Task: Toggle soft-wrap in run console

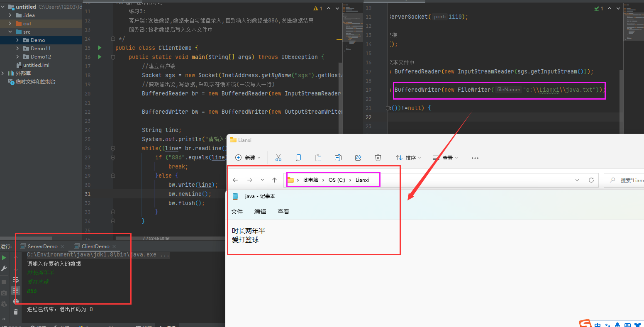Action: [16, 280]
